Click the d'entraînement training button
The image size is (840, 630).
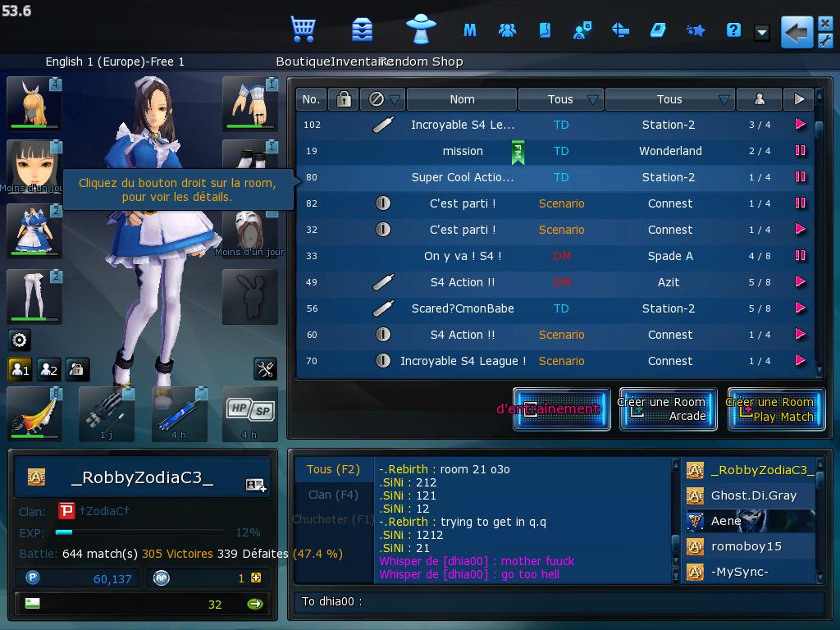[561, 409]
